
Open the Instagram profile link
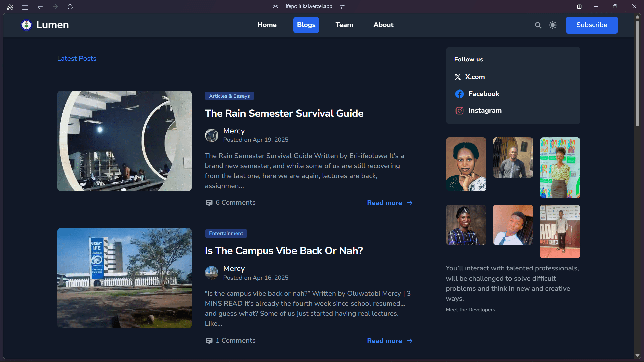485,111
